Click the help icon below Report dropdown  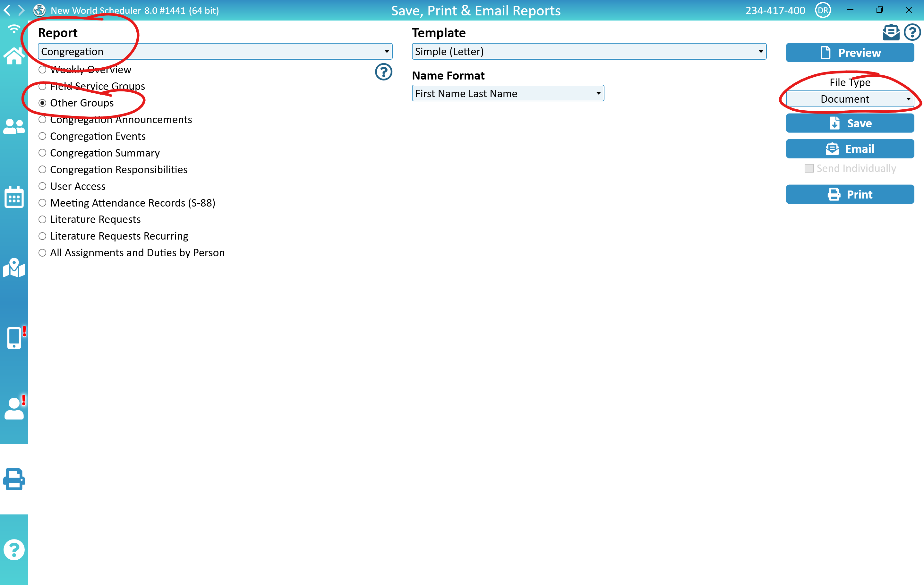point(383,72)
